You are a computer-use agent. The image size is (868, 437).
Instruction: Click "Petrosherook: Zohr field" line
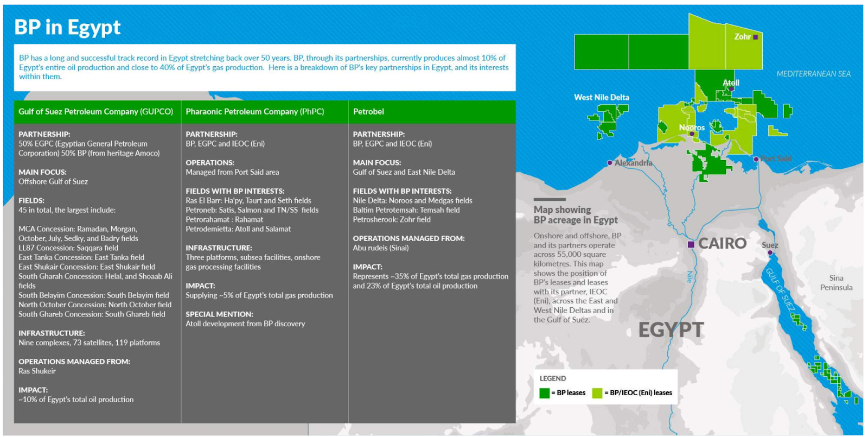click(392, 219)
